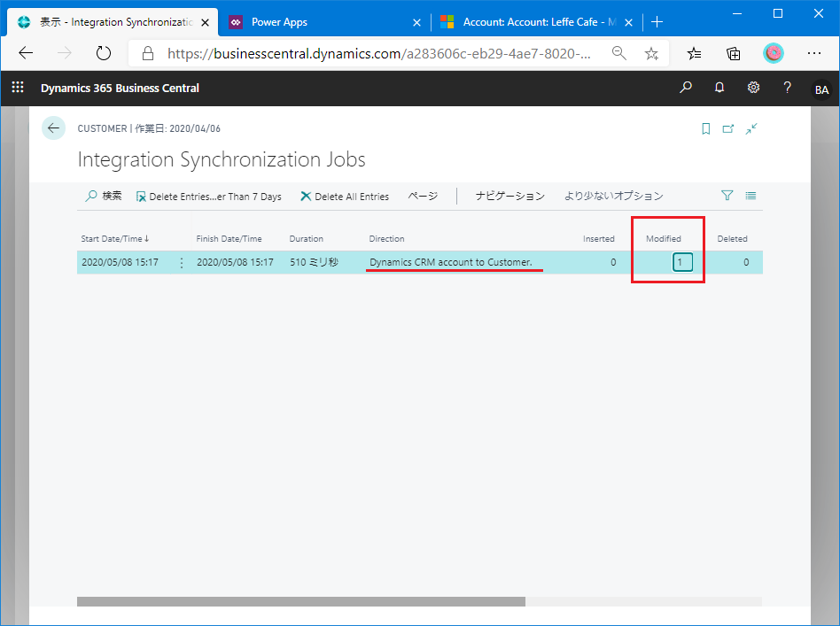The width and height of the screenshot is (840, 626).
Task: Open the settings gear menu
Action: coord(753,88)
